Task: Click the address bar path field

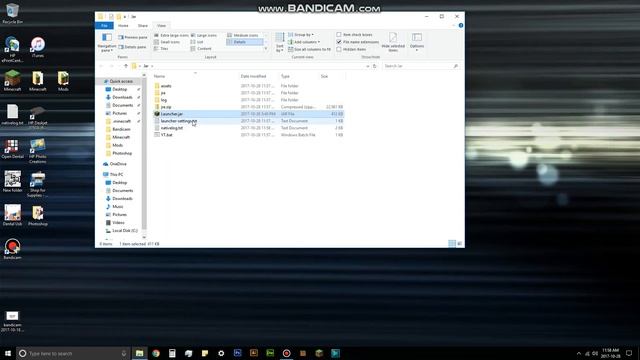Action: (x=250, y=66)
